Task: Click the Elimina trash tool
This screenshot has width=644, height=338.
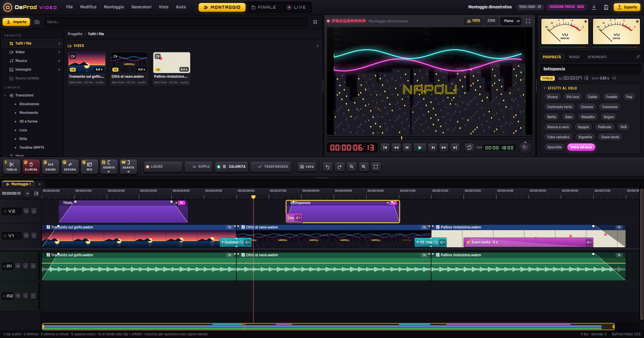Action: pyautogui.click(x=31, y=166)
